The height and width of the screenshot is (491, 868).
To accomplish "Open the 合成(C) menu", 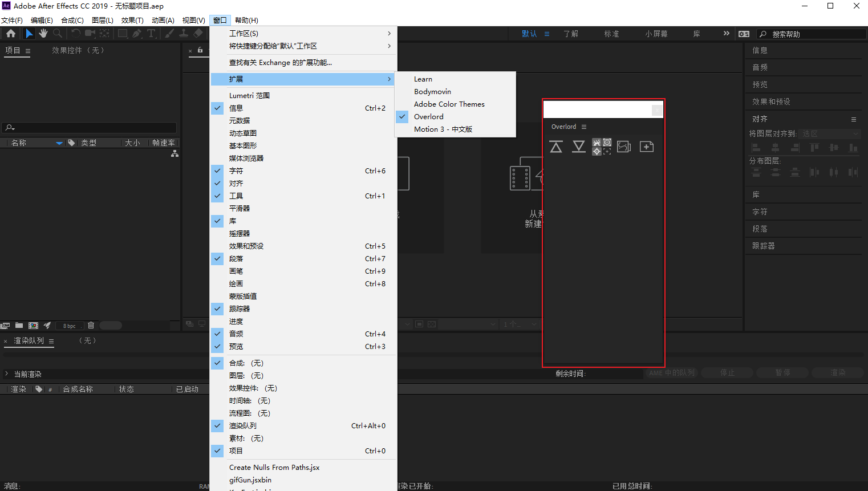I will [x=72, y=20].
